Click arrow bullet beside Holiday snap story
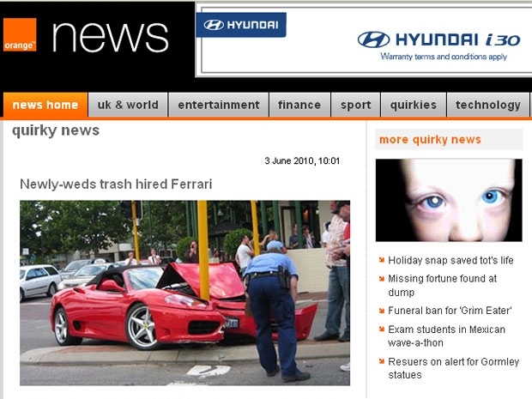The image size is (532, 399). (381, 261)
